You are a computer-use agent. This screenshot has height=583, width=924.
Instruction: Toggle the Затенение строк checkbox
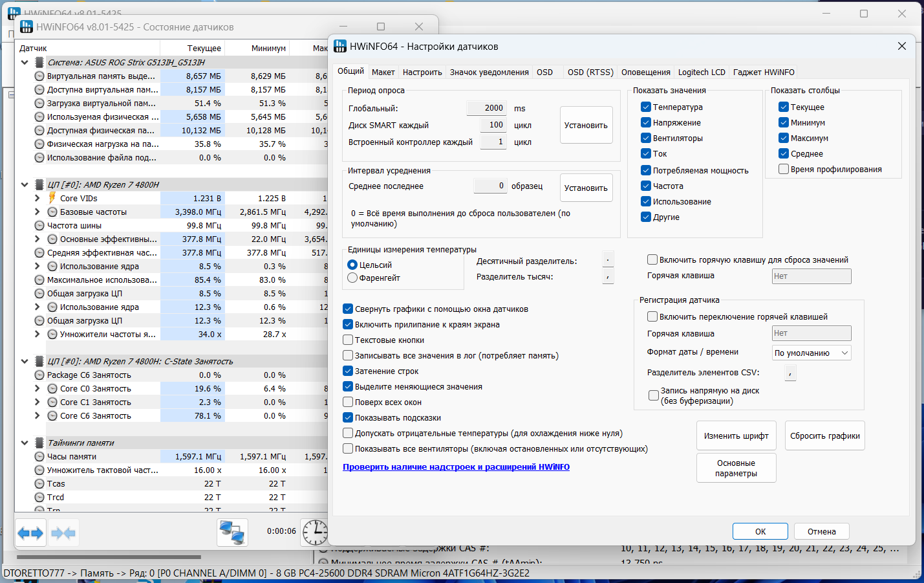(348, 371)
